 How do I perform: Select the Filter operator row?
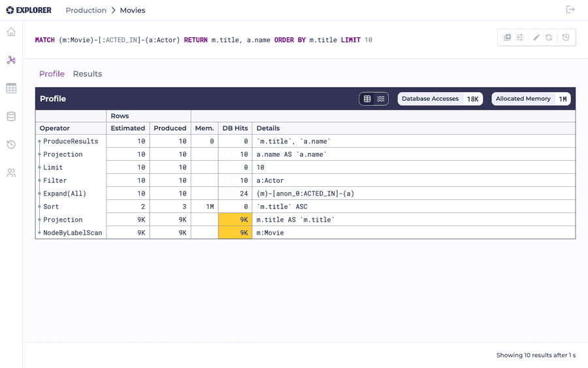[305, 180]
